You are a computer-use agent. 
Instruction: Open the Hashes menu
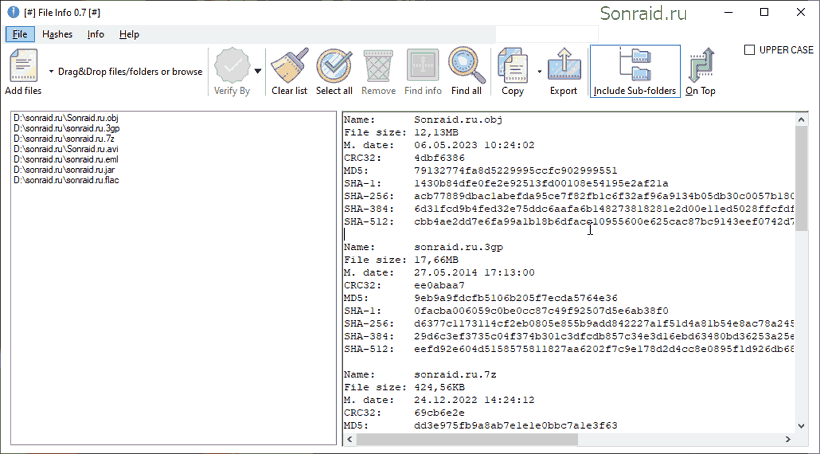(58, 34)
